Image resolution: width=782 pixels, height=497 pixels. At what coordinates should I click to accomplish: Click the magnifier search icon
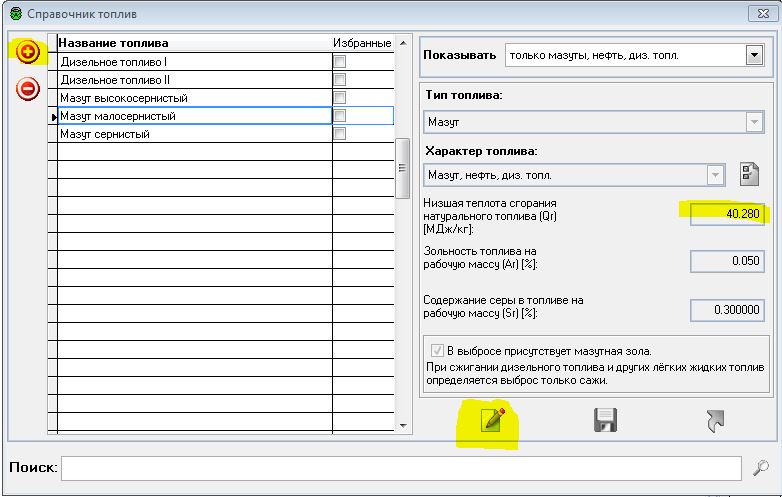761,467
